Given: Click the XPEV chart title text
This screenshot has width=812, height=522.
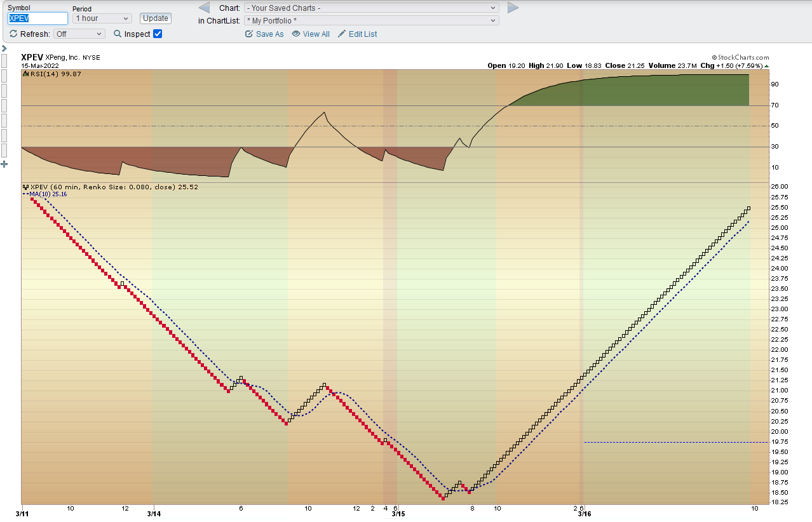Looking at the screenshot, I should click(x=32, y=57).
